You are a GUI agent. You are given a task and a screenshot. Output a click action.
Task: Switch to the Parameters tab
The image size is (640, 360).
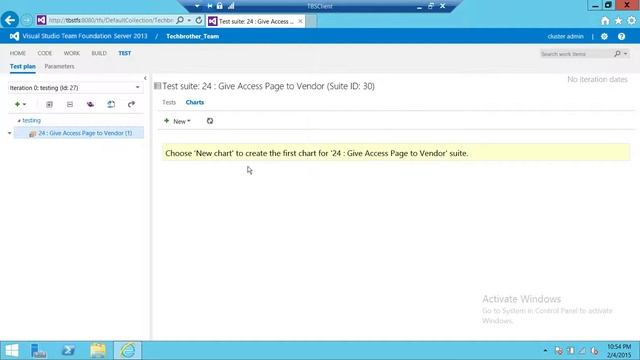coord(59,67)
